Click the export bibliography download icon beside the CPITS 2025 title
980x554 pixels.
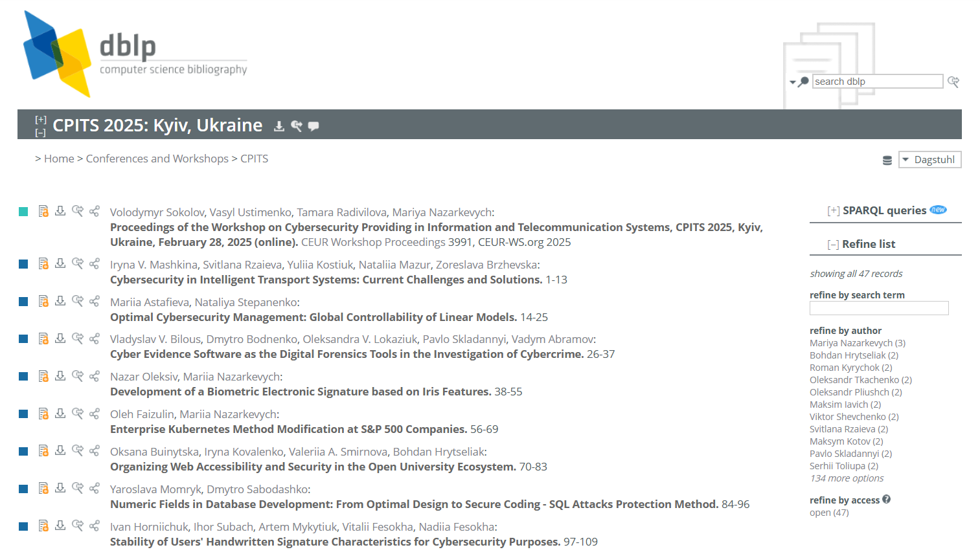tap(279, 126)
